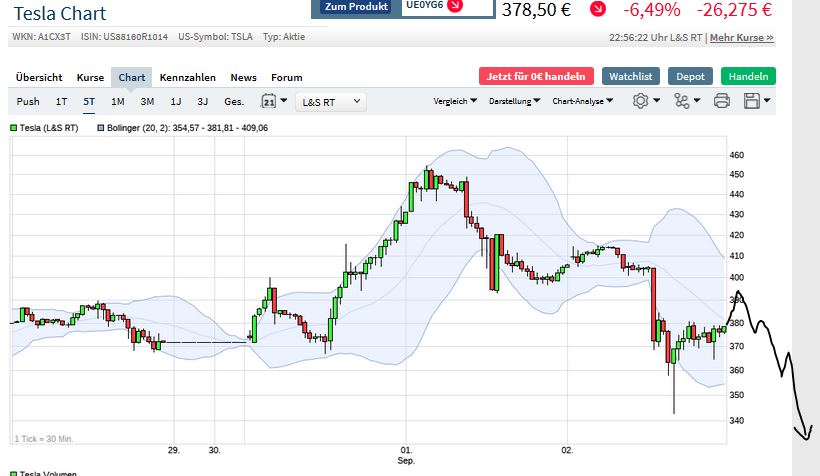Click the 01. Sep. date axis label
The height and width of the screenshot is (476, 820).
click(406, 455)
